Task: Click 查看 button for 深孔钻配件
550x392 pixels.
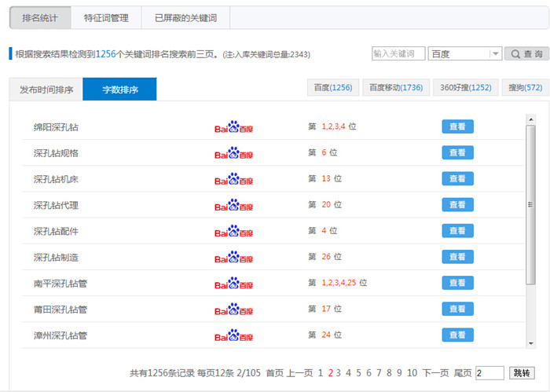Action: (x=457, y=231)
